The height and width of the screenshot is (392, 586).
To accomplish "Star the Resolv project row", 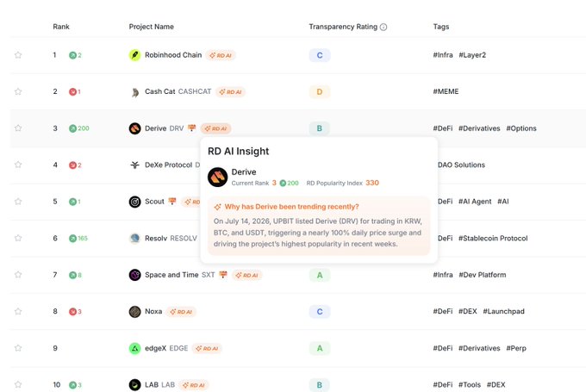I will point(18,238).
